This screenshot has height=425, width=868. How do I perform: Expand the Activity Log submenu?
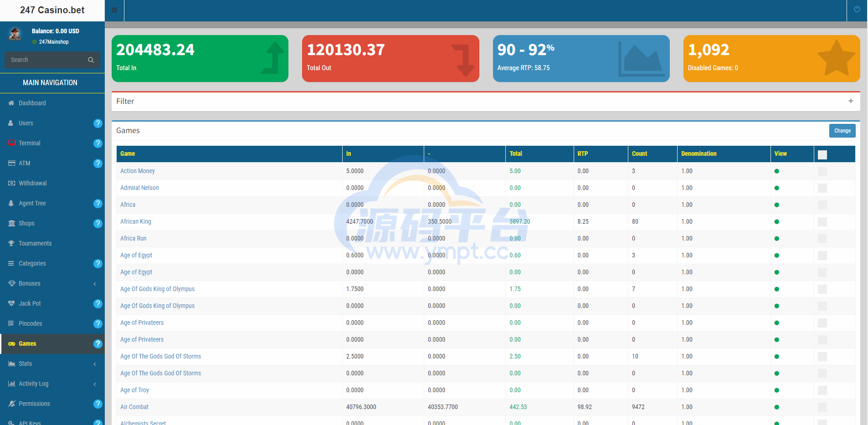point(95,384)
